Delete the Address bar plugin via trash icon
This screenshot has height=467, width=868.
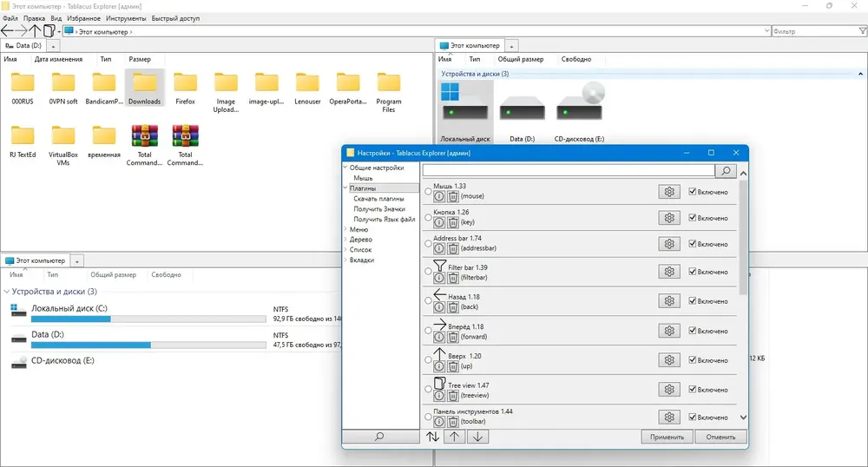pos(453,248)
